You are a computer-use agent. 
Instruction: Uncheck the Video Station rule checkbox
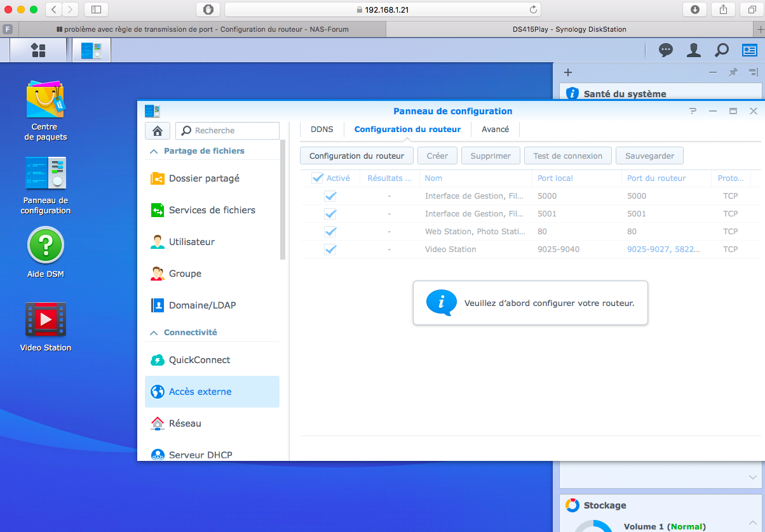click(x=330, y=249)
